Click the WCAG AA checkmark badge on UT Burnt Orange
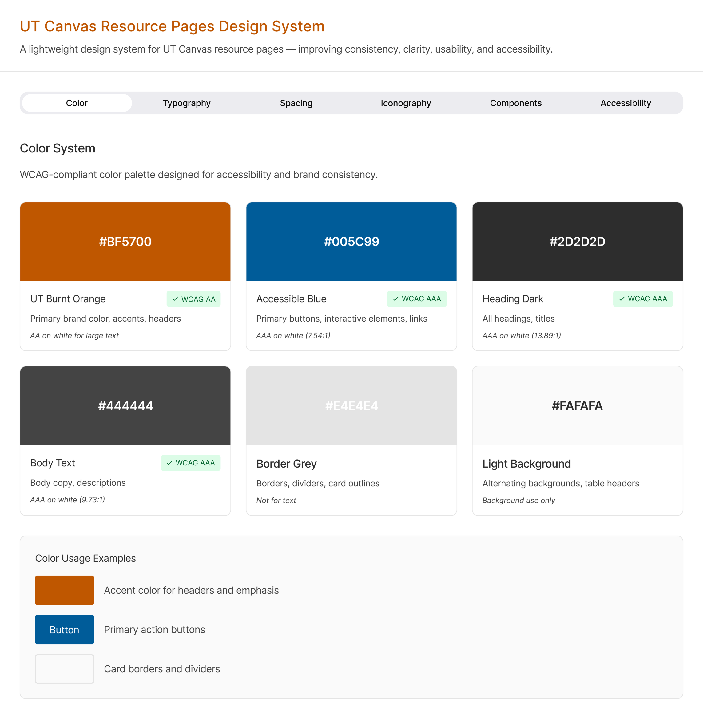This screenshot has width=703, height=728. (193, 299)
